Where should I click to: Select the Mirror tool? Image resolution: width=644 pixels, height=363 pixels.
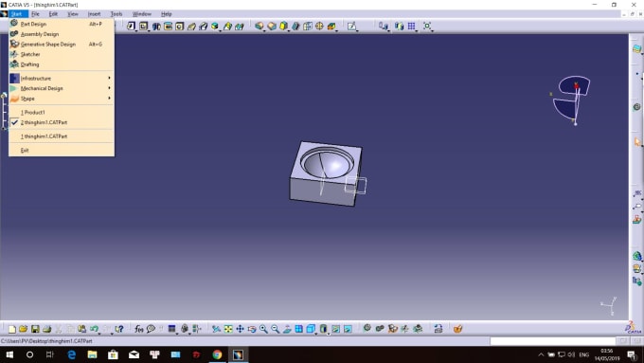click(x=399, y=27)
